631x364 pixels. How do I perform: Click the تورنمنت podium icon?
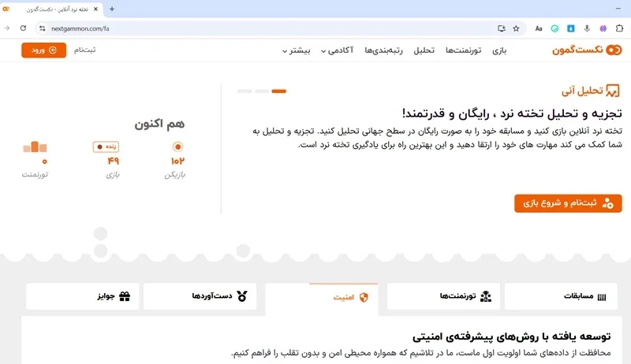pyautogui.click(x=35, y=147)
